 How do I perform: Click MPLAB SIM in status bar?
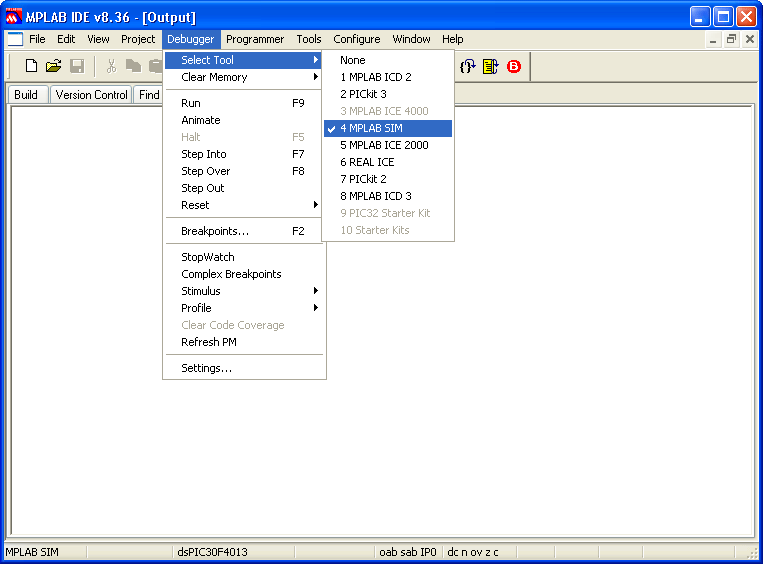coord(32,552)
